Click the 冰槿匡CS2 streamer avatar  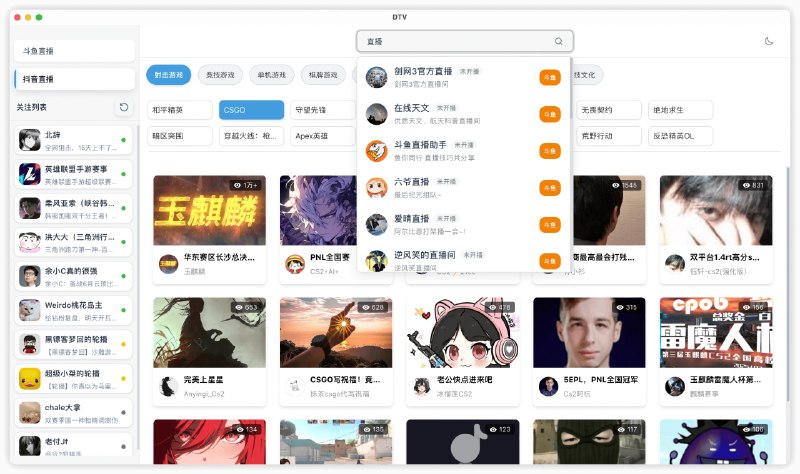pyautogui.click(x=421, y=386)
